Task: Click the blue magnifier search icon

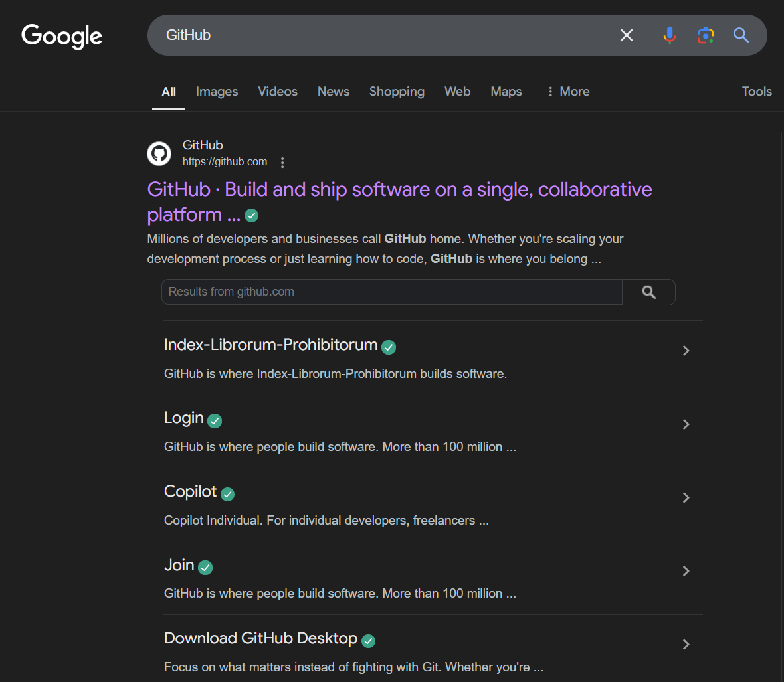Action: tap(741, 35)
